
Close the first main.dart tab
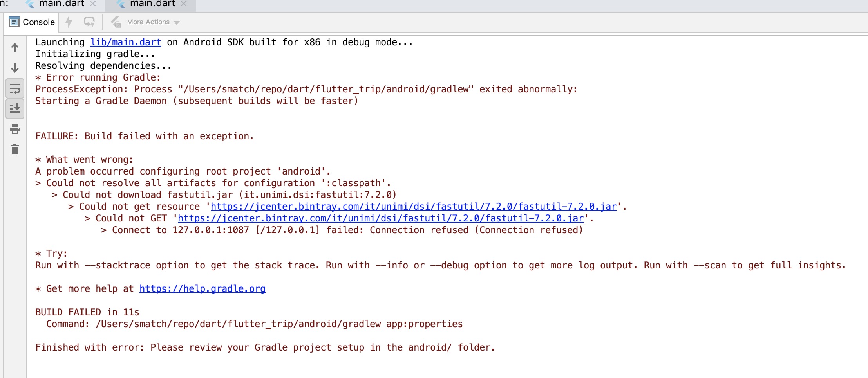[x=93, y=4]
